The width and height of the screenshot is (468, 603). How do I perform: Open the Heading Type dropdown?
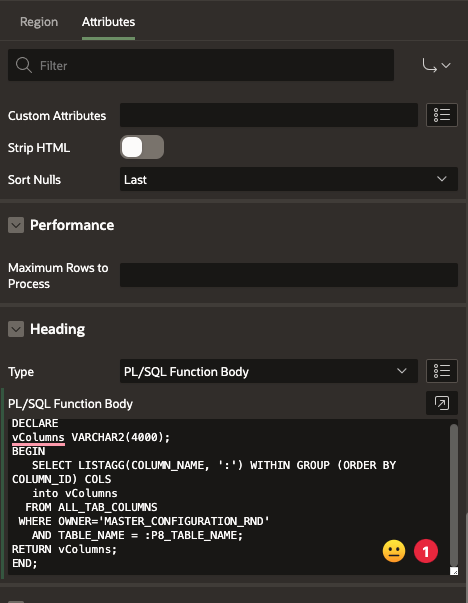click(x=269, y=371)
